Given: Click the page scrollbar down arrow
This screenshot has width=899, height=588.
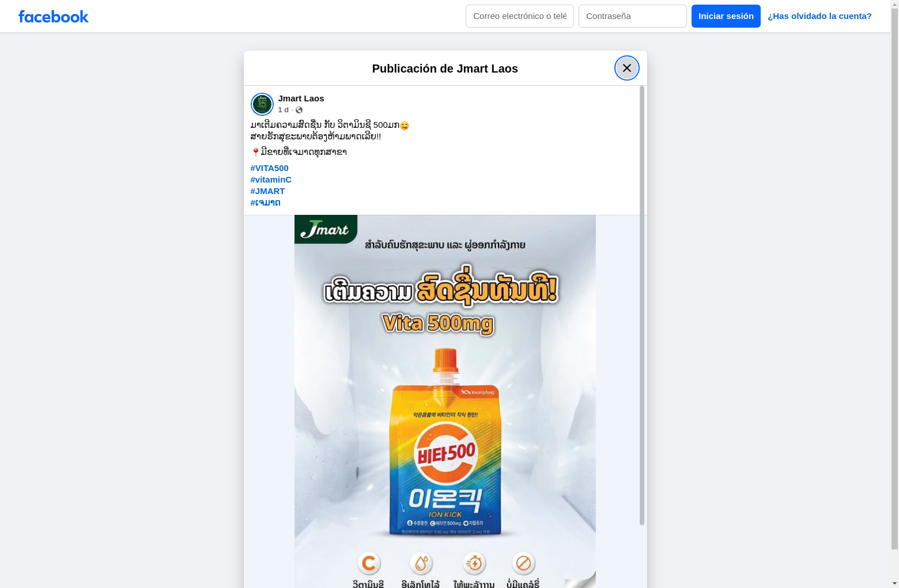Looking at the screenshot, I should [x=894, y=583].
